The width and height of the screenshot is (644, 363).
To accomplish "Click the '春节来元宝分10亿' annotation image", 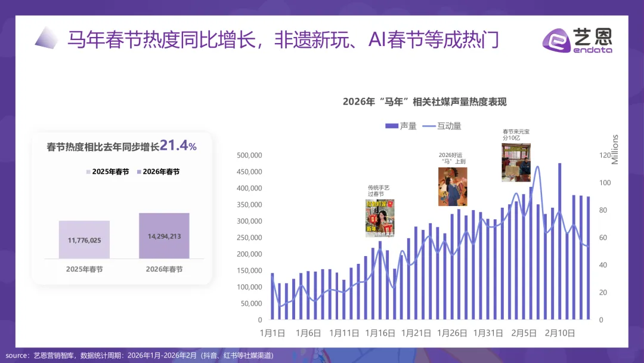I will click(x=515, y=162).
